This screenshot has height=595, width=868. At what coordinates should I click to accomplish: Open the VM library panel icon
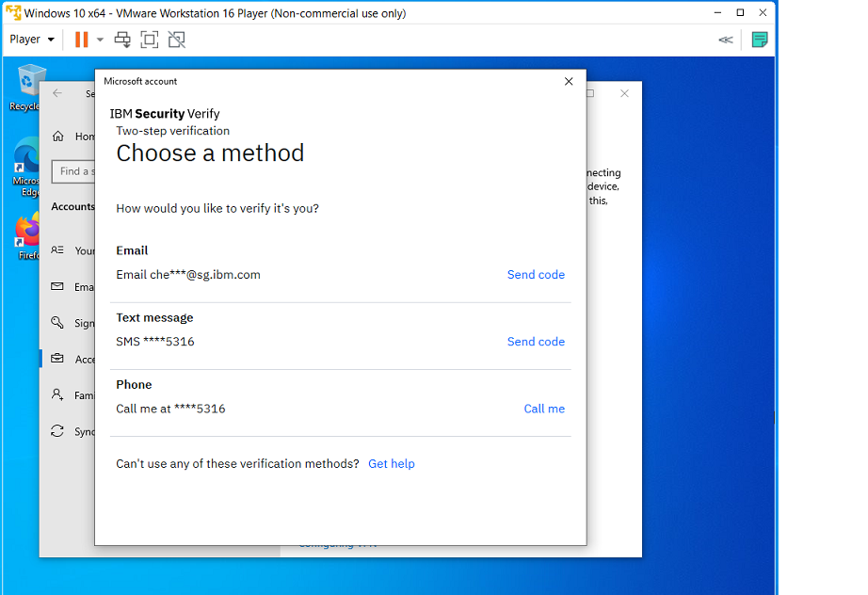pos(760,40)
